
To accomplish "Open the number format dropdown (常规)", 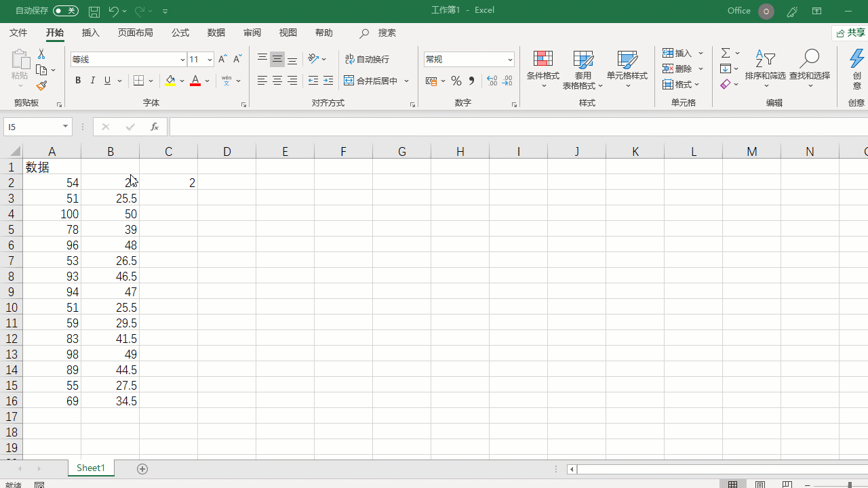I will click(x=510, y=60).
